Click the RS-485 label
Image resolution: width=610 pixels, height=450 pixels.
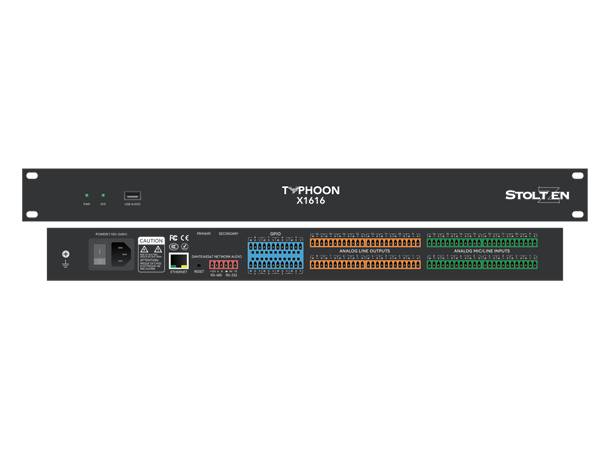pos(216,275)
